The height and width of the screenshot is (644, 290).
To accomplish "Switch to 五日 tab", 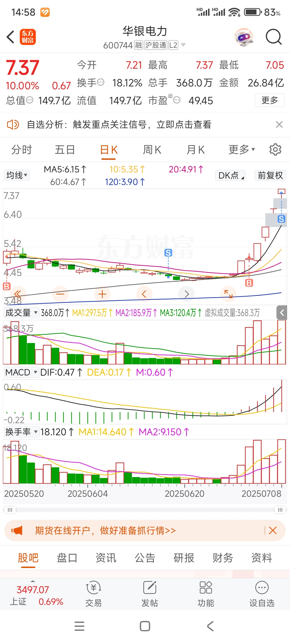I will [65, 150].
